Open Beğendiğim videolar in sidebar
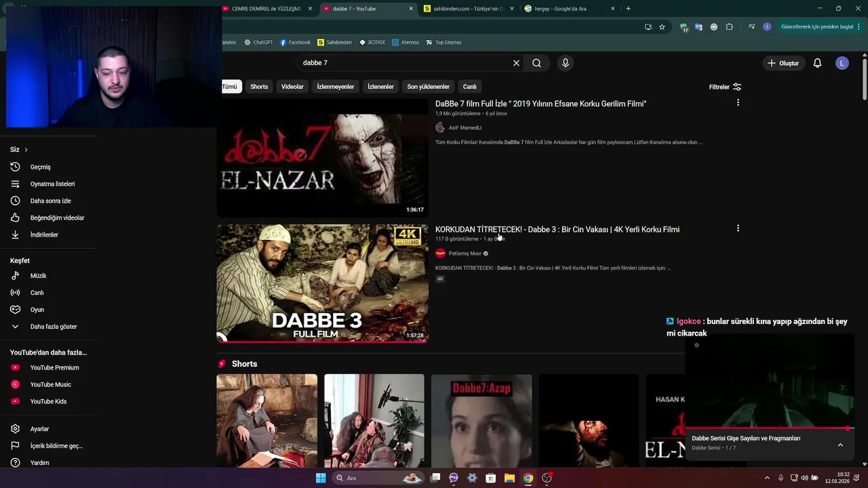This screenshot has height=488, width=868. pyautogui.click(x=57, y=218)
